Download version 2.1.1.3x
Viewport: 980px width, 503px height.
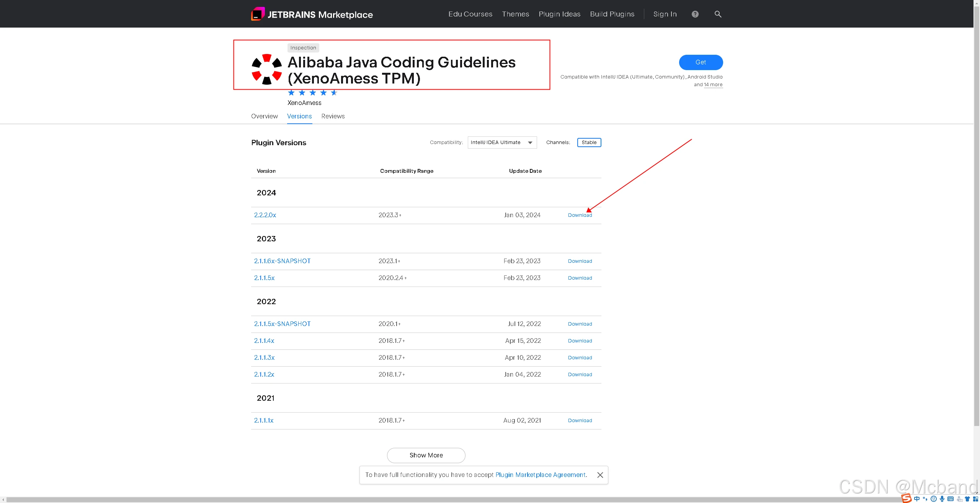(x=580, y=358)
